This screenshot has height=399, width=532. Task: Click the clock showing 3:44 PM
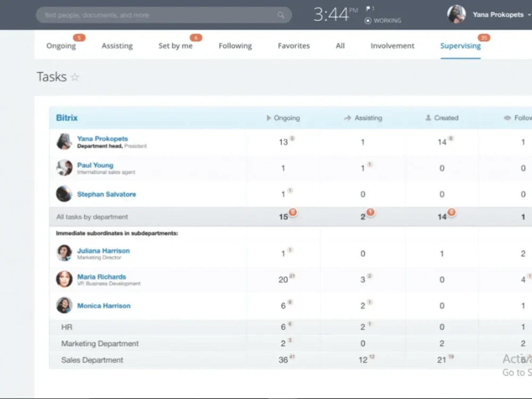[x=330, y=14]
